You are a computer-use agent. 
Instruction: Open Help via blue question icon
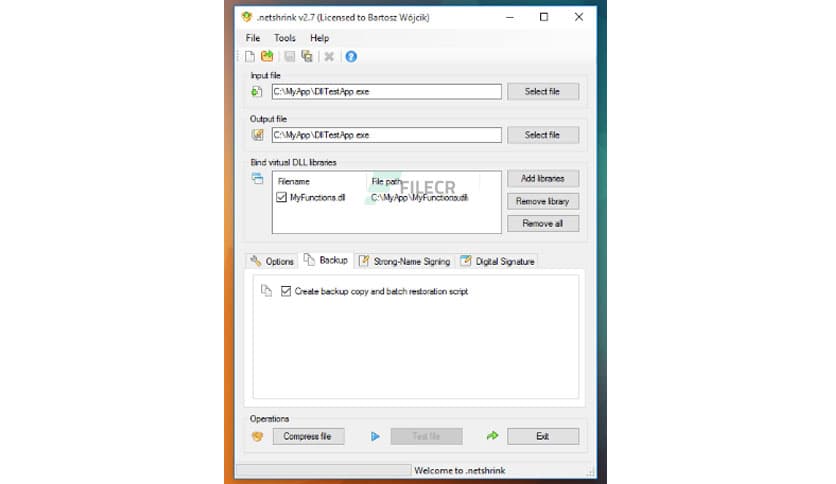(351, 57)
